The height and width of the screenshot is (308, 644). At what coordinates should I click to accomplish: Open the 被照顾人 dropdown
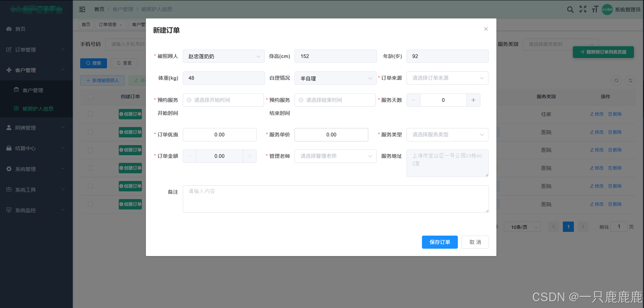click(x=224, y=56)
